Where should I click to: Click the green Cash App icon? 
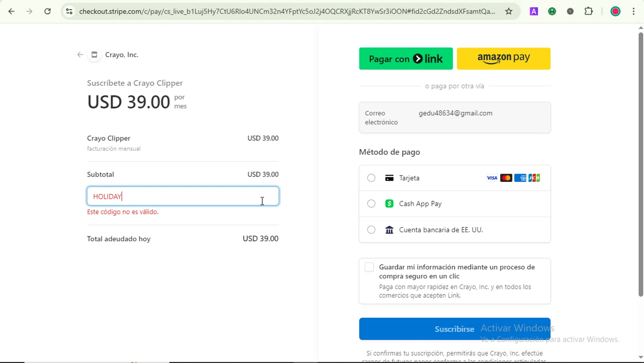pos(389,204)
